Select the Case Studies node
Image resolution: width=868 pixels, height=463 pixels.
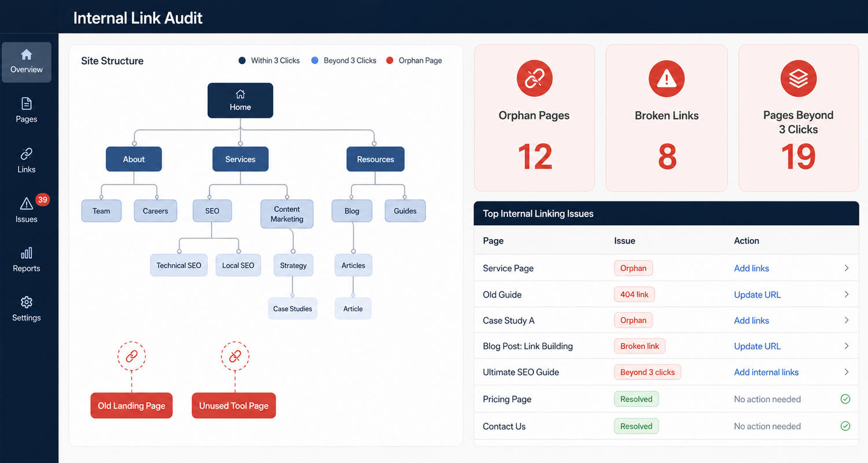(x=293, y=308)
